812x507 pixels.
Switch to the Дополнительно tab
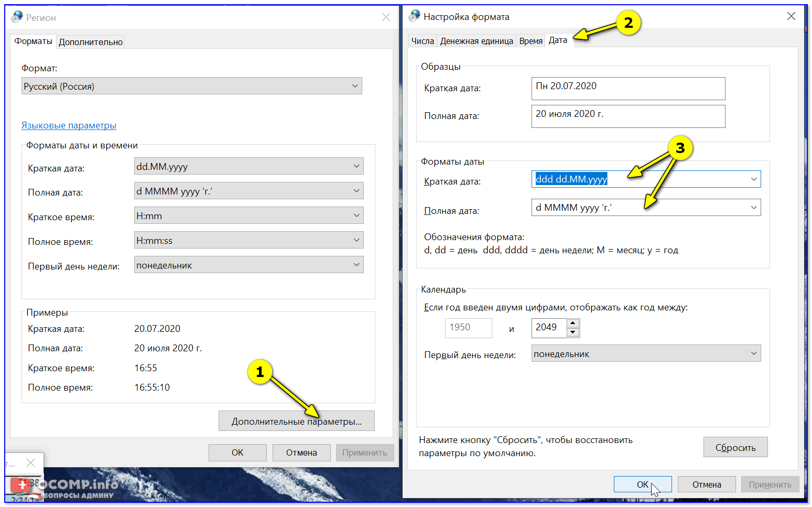tap(91, 42)
